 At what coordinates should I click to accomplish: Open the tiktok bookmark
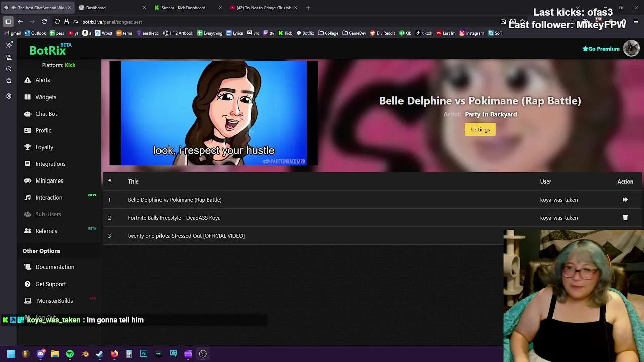pyautogui.click(x=424, y=33)
